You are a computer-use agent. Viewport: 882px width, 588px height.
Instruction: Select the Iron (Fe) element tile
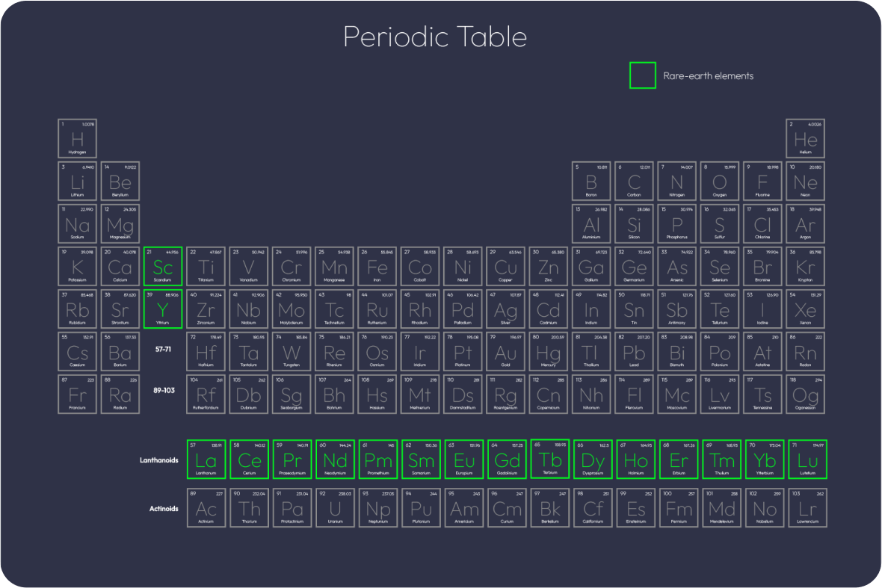coord(377,267)
